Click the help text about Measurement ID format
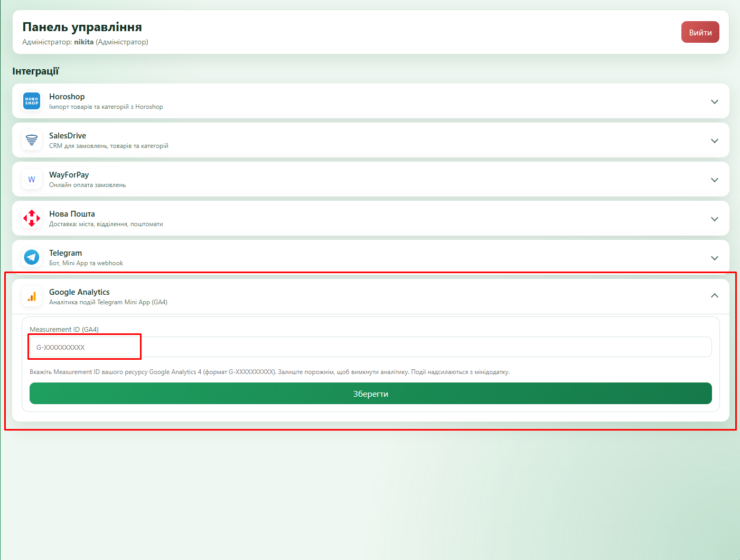The image size is (740, 560). [270, 372]
